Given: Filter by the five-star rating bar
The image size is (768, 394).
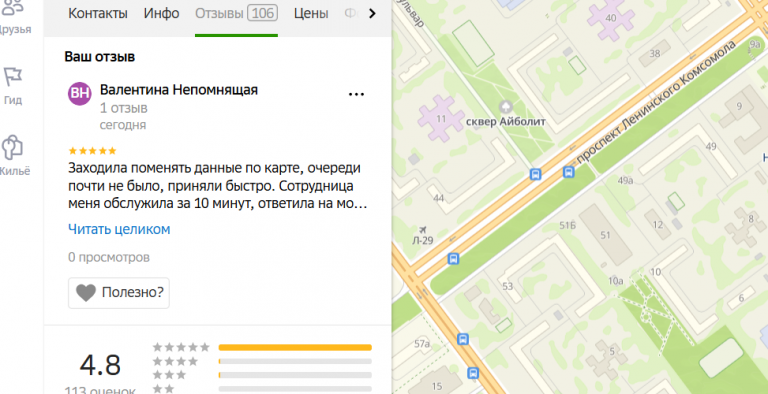Looking at the screenshot, I should tap(295, 347).
